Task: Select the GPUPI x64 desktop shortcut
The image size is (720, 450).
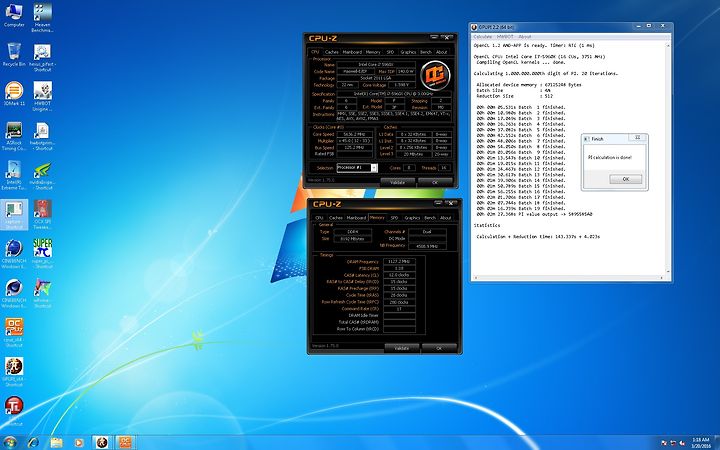Action: [14, 371]
